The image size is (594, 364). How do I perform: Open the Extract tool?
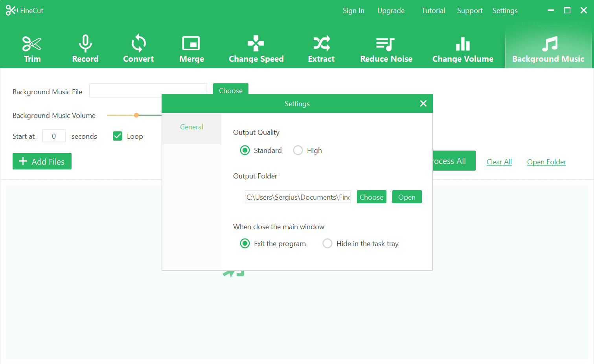[x=321, y=49]
